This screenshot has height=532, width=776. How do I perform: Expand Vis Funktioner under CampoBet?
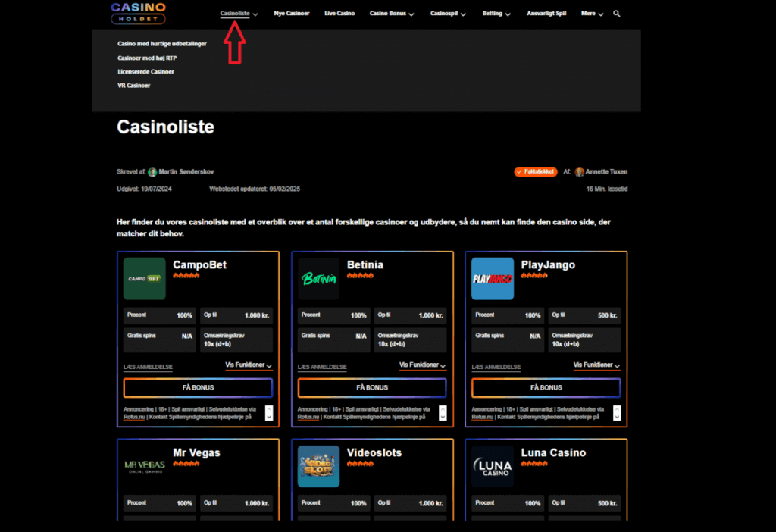point(249,365)
